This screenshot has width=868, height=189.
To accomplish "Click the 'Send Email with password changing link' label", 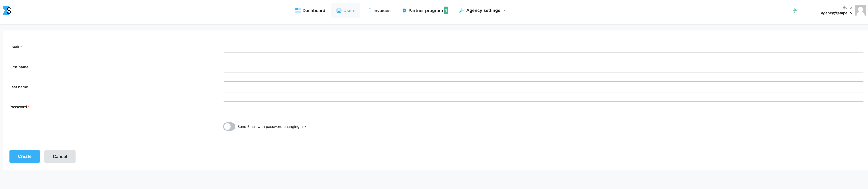I will click(x=272, y=127).
